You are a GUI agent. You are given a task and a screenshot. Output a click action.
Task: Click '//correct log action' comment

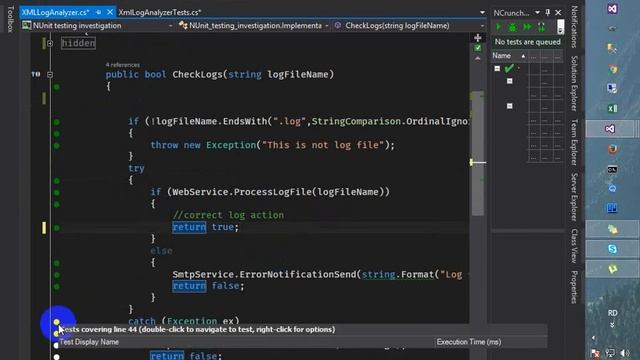pos(228,215)
